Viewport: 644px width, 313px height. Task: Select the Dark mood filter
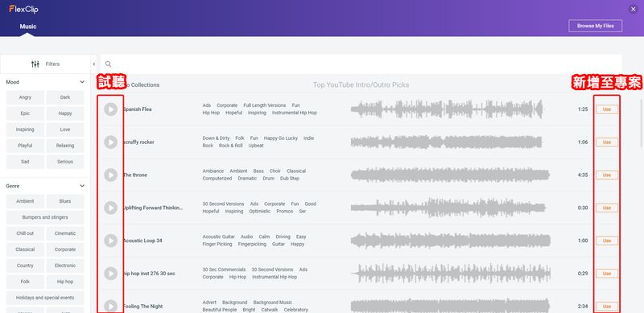point(65,97)
